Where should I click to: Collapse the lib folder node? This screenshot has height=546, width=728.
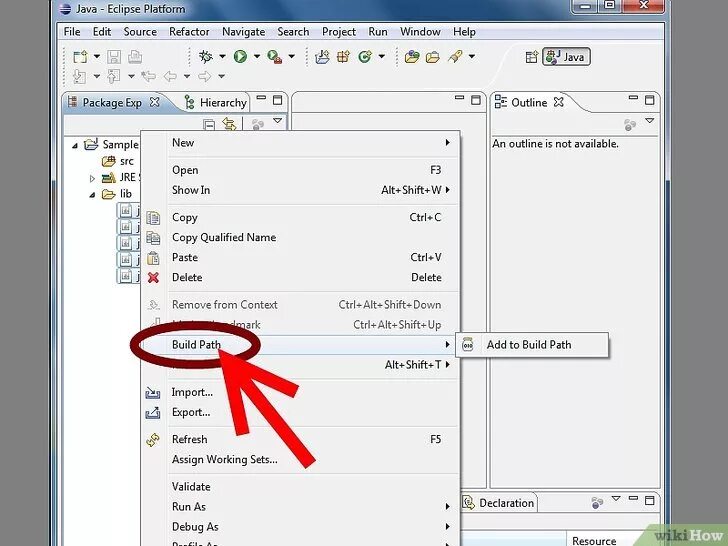point(92,195)
